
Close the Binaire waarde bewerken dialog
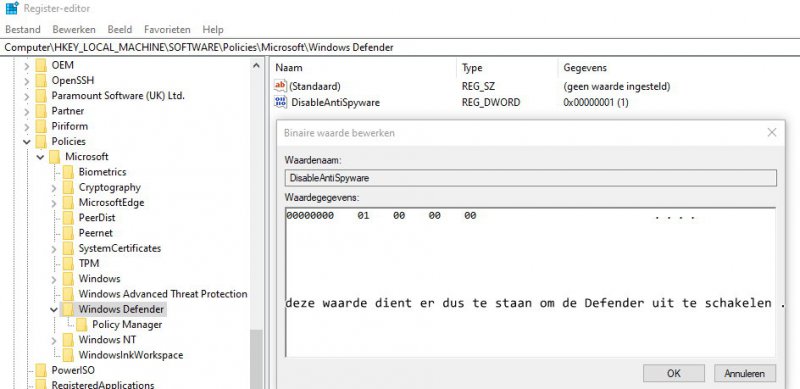pos(771,133)
